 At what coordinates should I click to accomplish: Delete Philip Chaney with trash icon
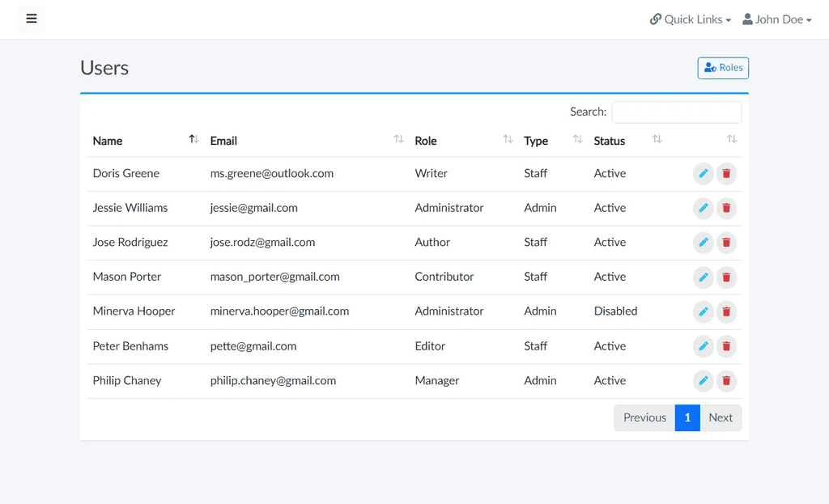(x=726, y=380)
